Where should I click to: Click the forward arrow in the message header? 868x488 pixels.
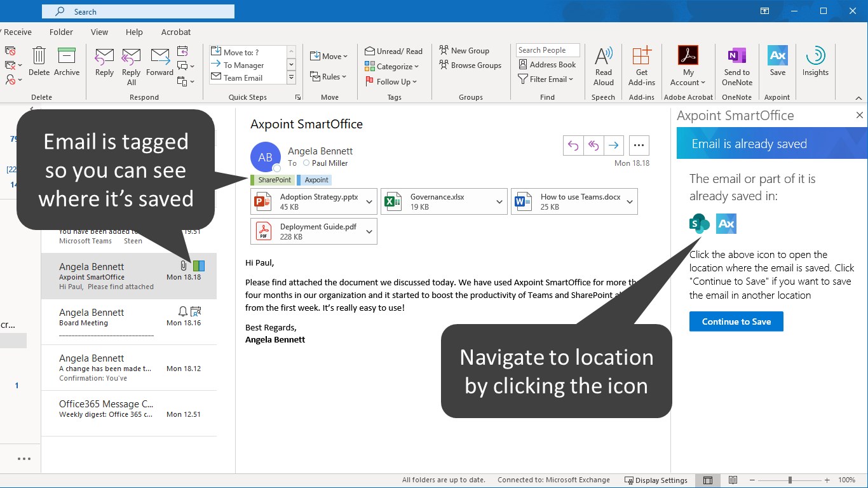[614, 146]
